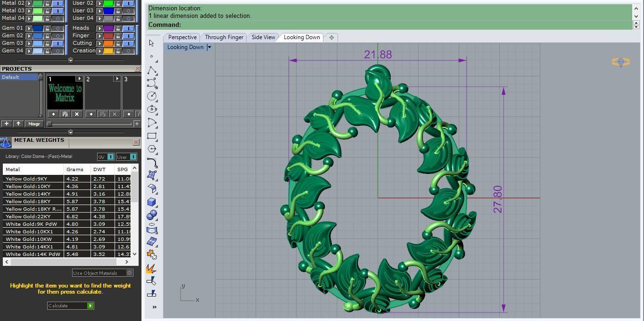This screenshot has height=321, width=644.
Task: Click the Explode tool
Action: 151,268
